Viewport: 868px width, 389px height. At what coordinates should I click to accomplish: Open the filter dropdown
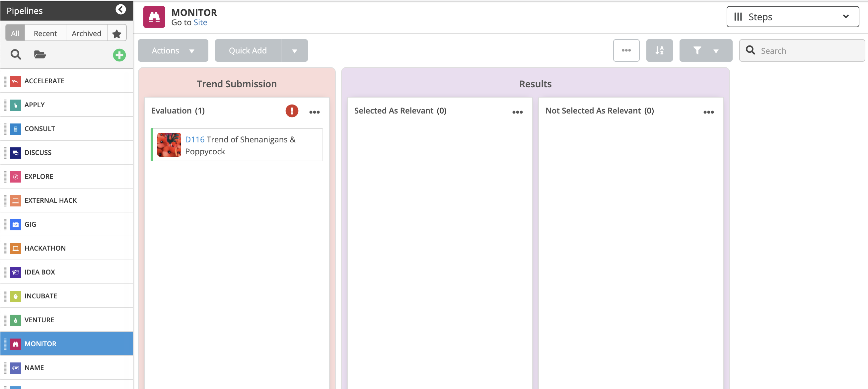tap(706, 50)
